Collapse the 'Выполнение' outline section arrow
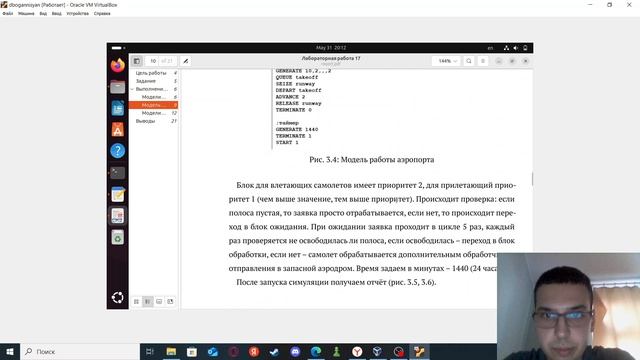This screenshot has height=360, width=640. [132, 89]
